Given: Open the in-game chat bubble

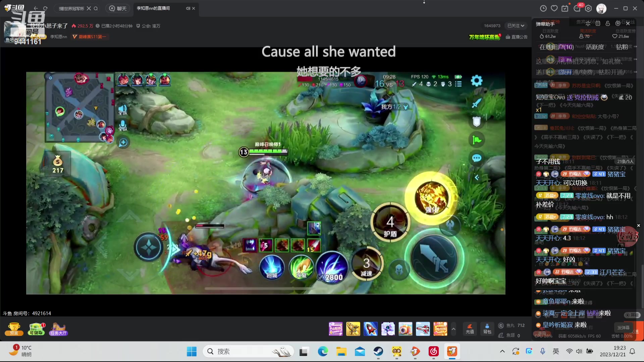Looking at the screenshot, I should tap(477, 158).
